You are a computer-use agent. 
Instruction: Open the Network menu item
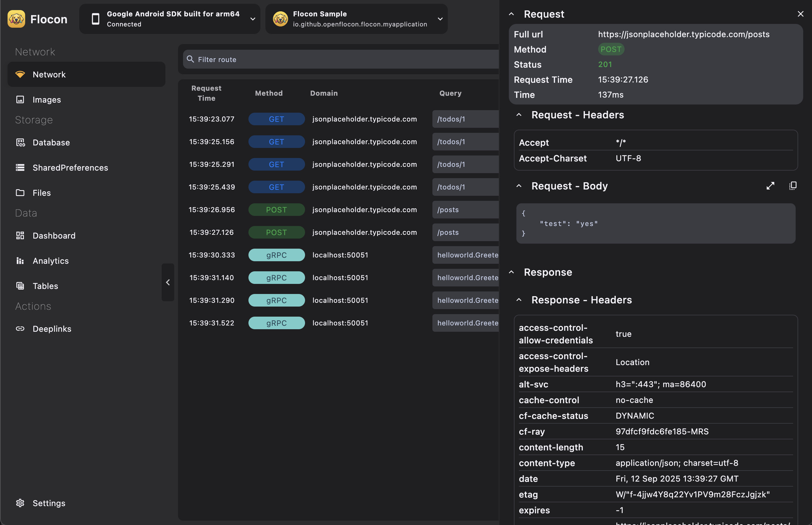click(x=86, y=74)
